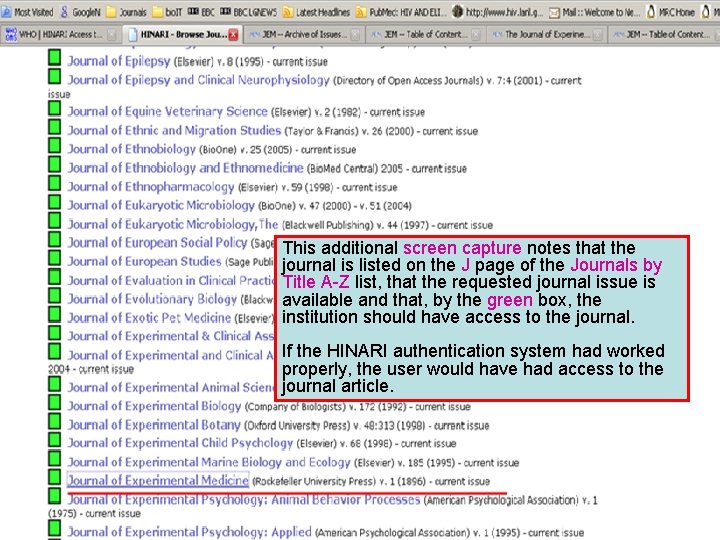Open Journal of Experimental Psychology: Applied link
This screenshot has width=720, height=540.
tap(190, 532)
